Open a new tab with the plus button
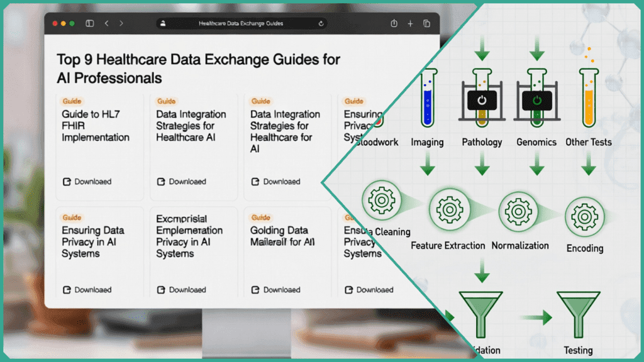The image size is (644, 362). click(x=410, y=23)
